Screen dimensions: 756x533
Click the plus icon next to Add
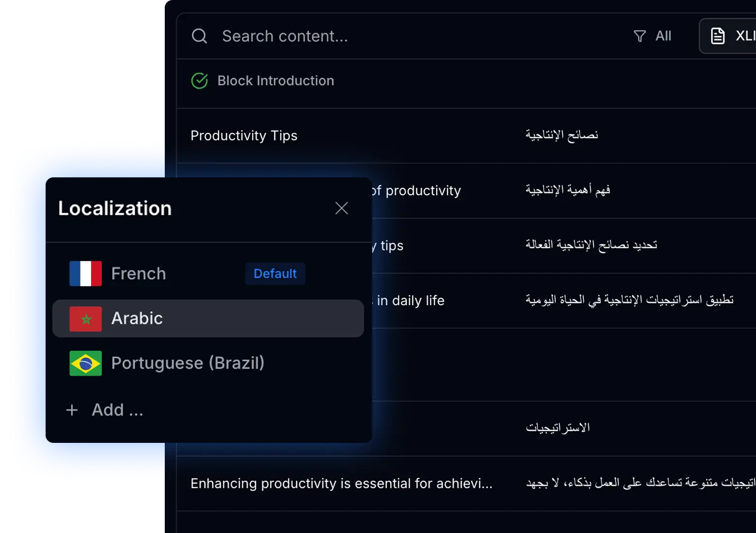click(x=71, y=410)
